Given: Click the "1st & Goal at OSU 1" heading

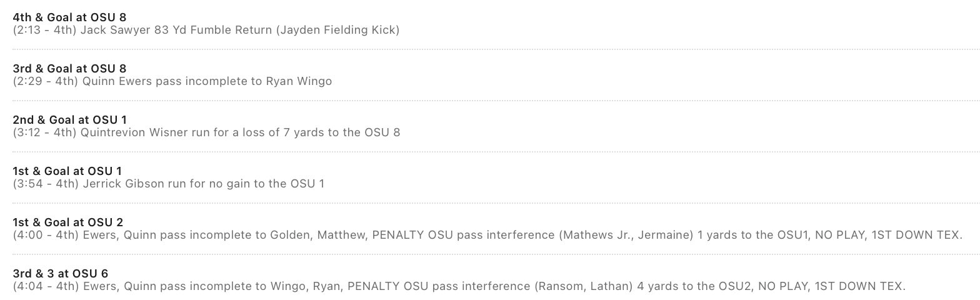Looking at the screenshot, I should tap(67, 171).
